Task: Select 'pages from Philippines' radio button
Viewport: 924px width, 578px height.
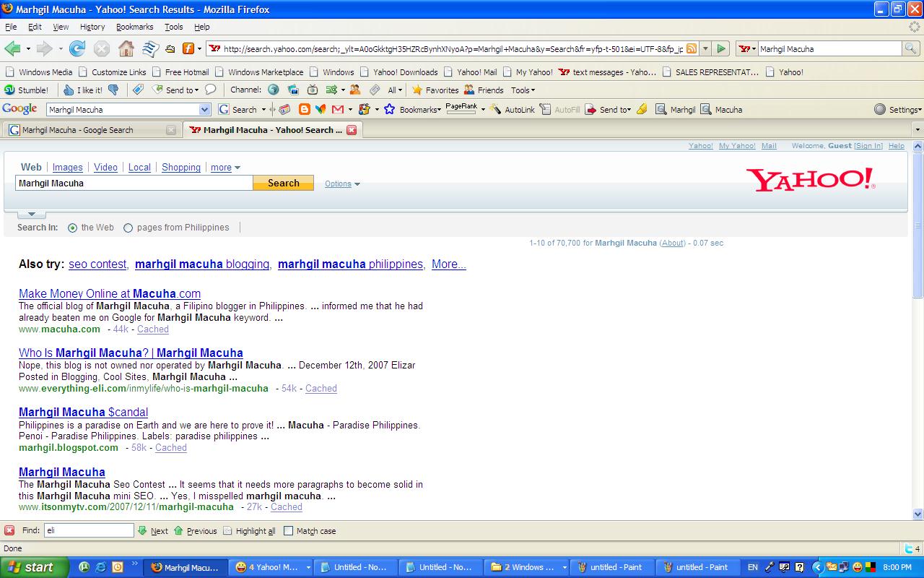Action: [128, 228]
